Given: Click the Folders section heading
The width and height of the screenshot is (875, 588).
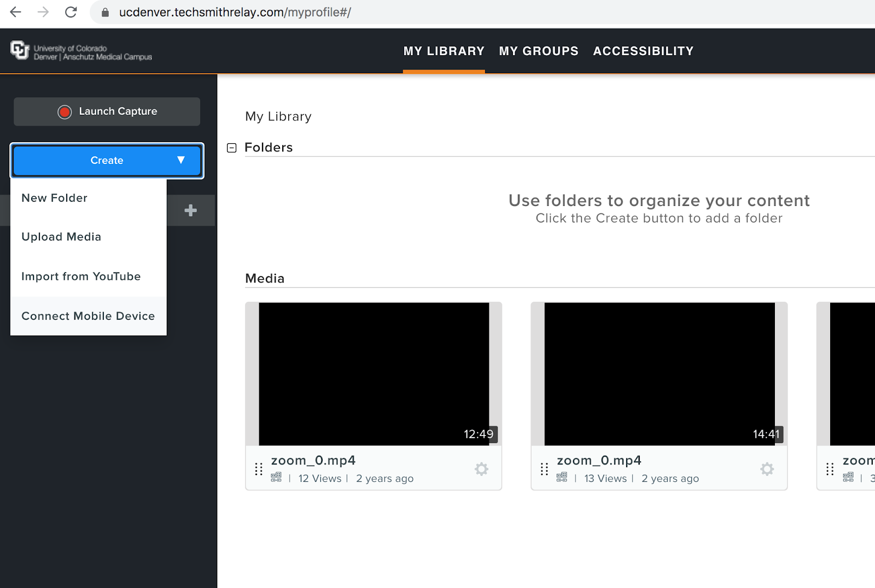Looking at the screenshot, I should tap(269, 148).
